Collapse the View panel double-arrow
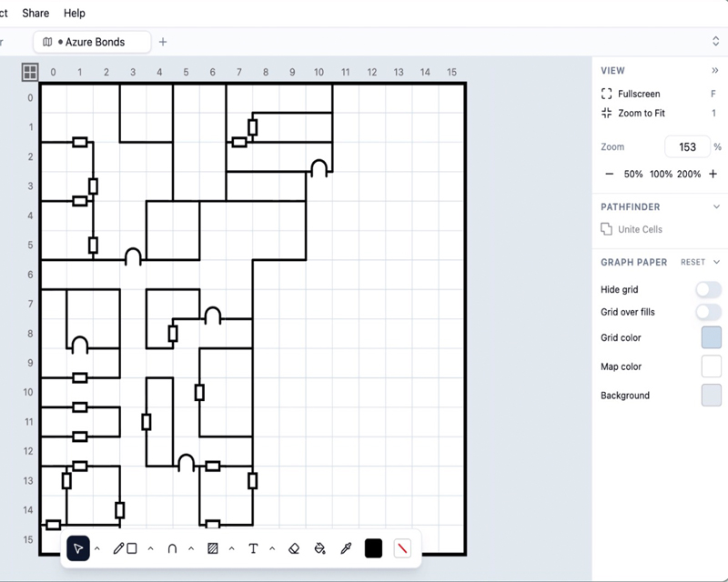 (x=715, y=71)
